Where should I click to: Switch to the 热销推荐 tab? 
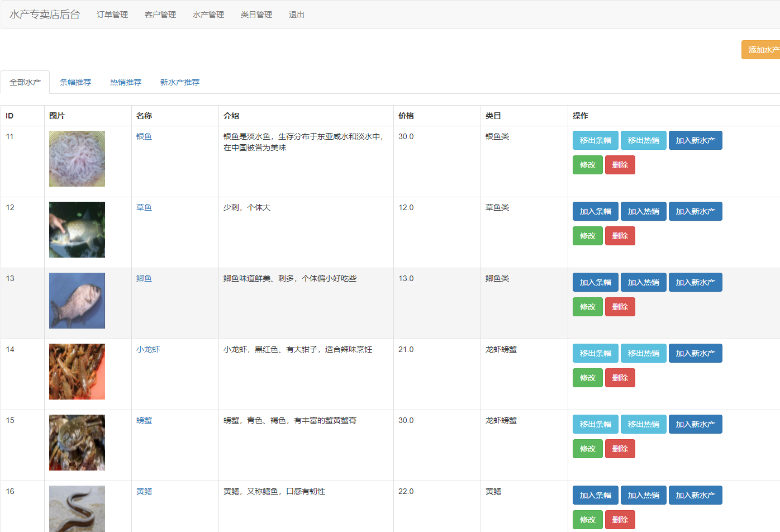click(x=125, y=82)
